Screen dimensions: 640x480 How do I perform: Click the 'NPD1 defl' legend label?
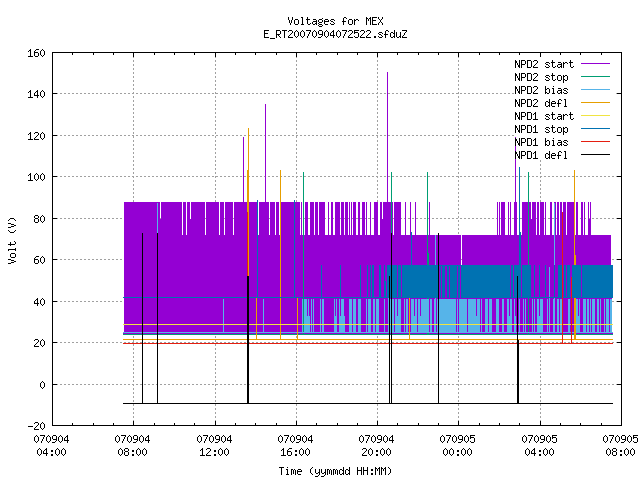[x=541, y=156]
